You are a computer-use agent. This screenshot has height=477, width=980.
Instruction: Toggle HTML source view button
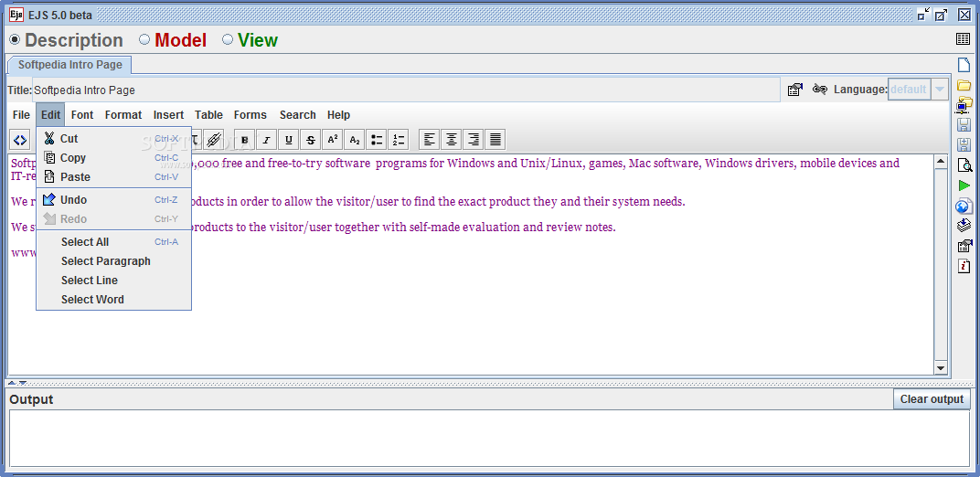(x=20, y=139)
